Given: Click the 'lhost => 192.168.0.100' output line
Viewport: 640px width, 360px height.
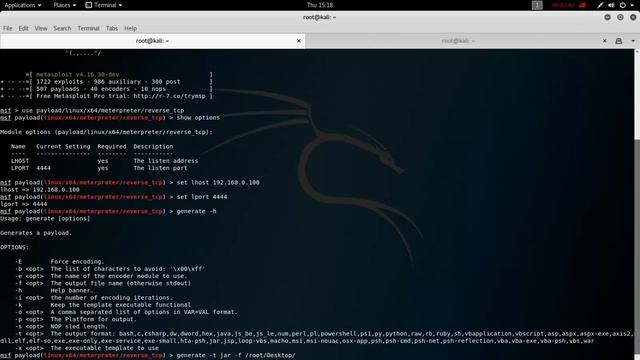Looking at the screenshot, I should tap(40, 190).
